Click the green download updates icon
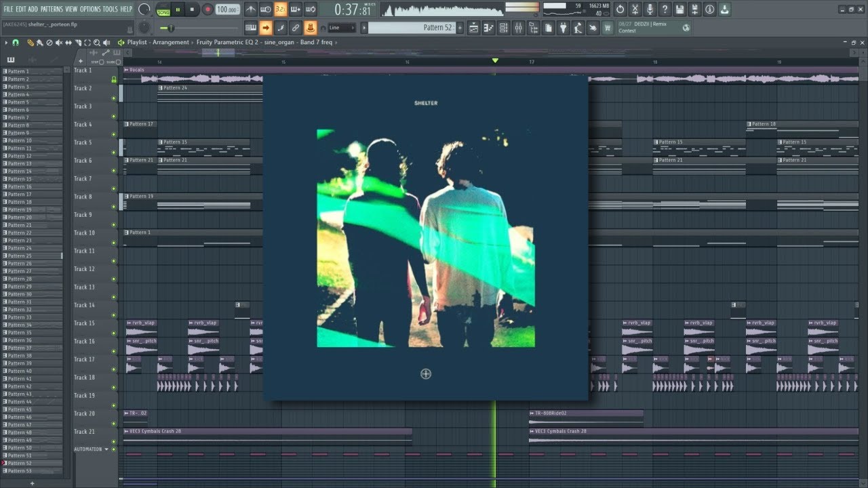Image resolution: width=868 pixels, height=488 pixels. (x=725, y=9)
